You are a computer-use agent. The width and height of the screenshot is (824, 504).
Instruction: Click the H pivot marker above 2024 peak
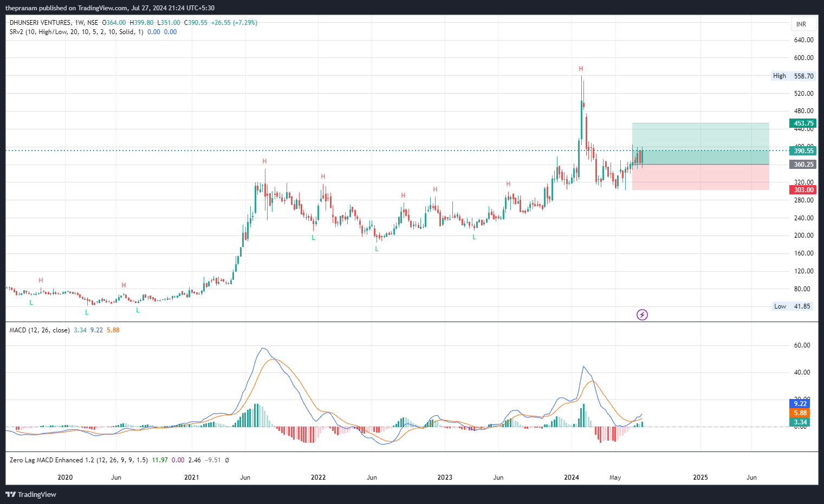581,69
